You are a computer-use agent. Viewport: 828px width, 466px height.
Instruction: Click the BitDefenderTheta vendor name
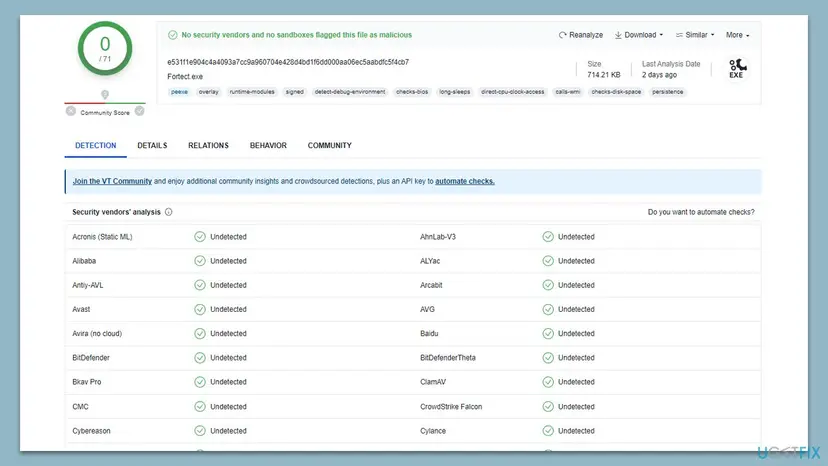[x=448, y=358]
